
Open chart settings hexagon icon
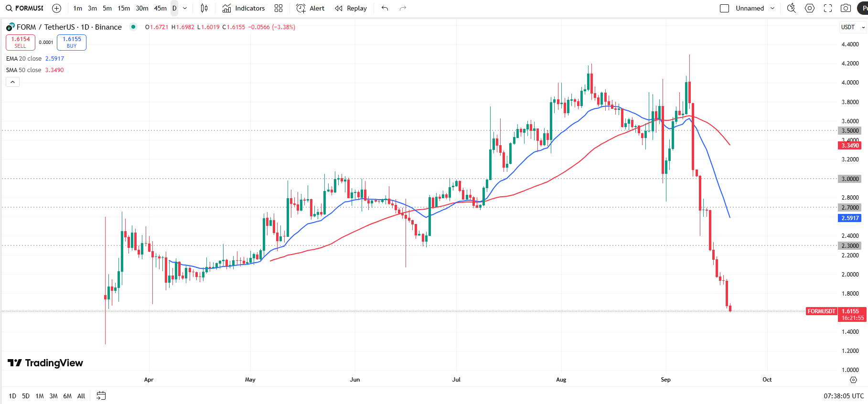[x=810, y=8]
